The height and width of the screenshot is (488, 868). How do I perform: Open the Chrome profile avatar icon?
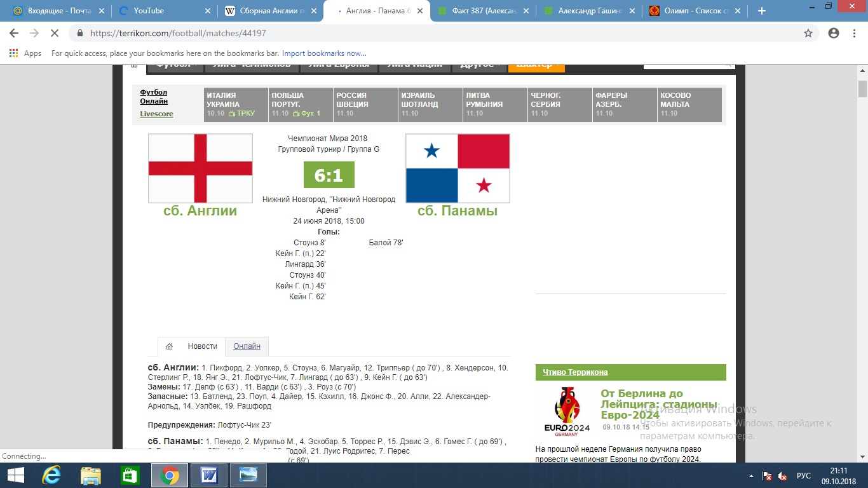[x=834, y=33]
